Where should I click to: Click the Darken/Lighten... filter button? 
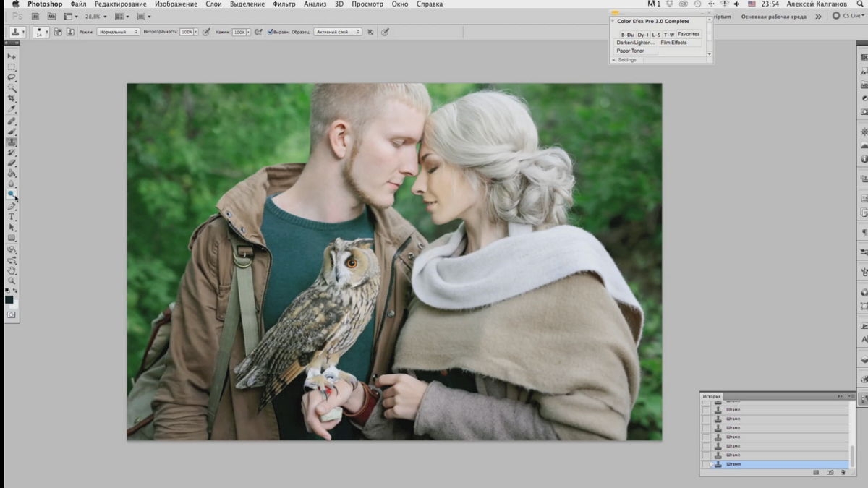pos(636,43)
